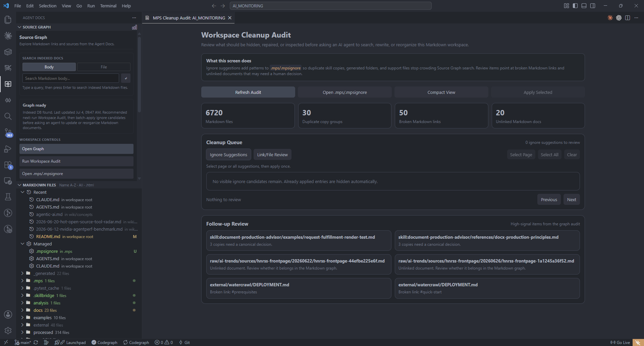This screenshot has width=644, height=346.
Task: Open errors and warnings count in status bar
Action: [x=164, y=342]
